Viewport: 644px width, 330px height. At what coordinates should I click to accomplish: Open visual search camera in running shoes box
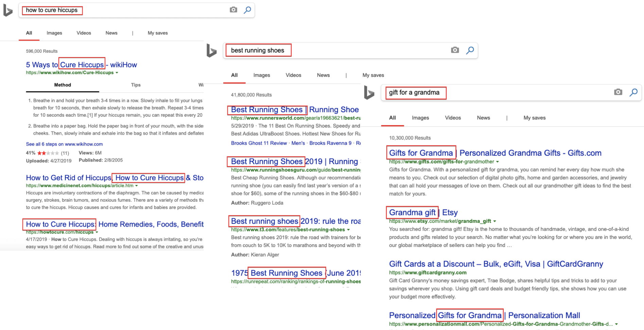(x=455, y=50)
